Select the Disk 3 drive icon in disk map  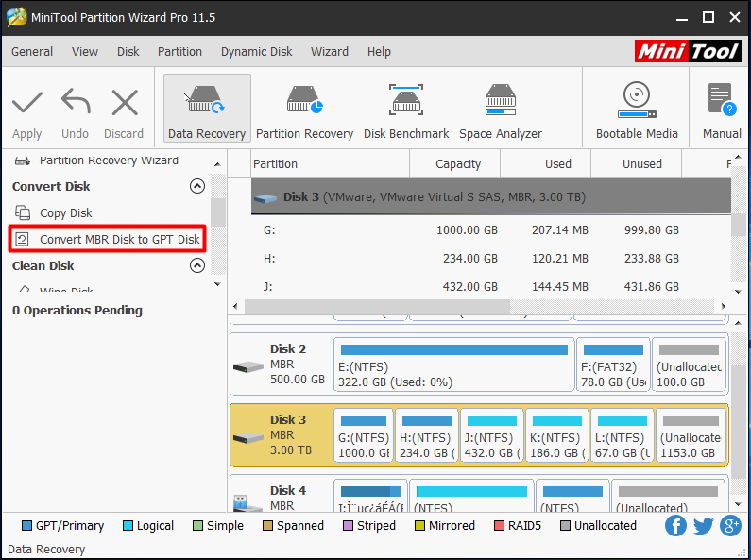[x=248, y=437]
